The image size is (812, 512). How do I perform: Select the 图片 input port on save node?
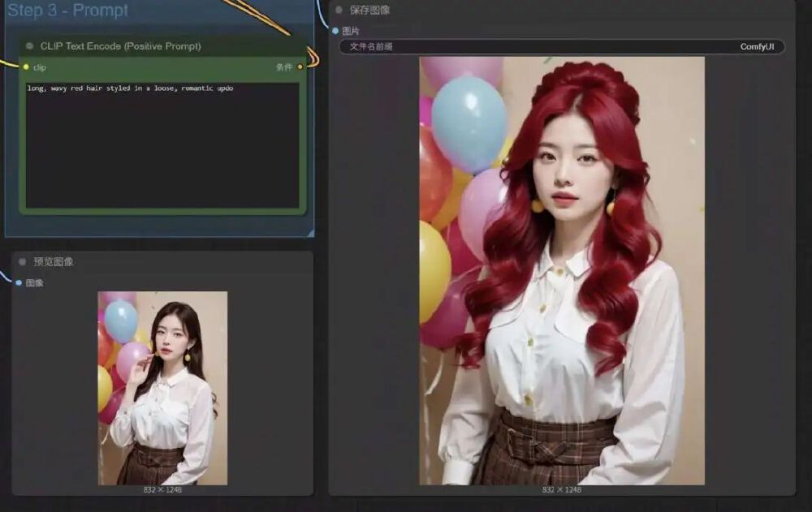tap(335, 31)
